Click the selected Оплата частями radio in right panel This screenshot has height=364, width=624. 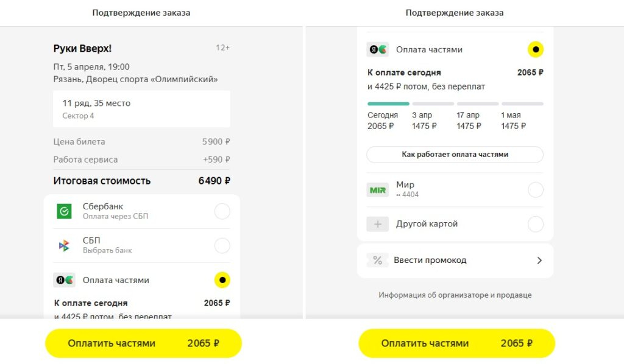[535, 49]
